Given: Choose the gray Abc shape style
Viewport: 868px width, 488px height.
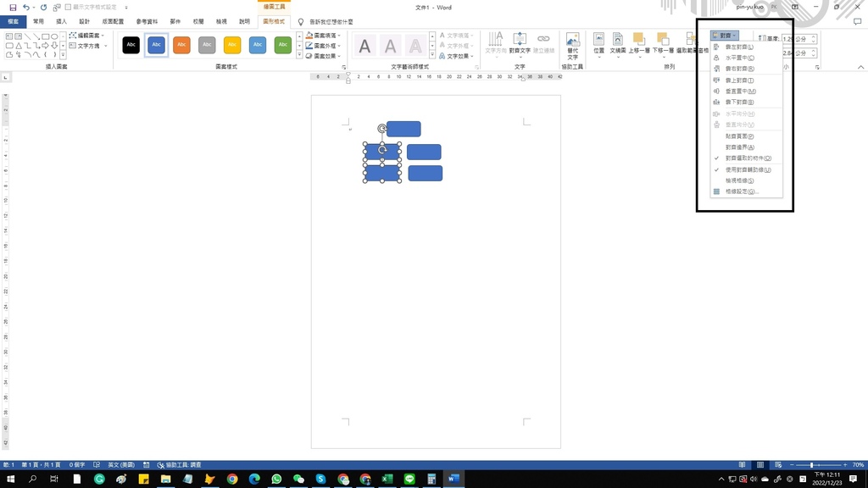Looking at the screenshot, I should point(207,45).
